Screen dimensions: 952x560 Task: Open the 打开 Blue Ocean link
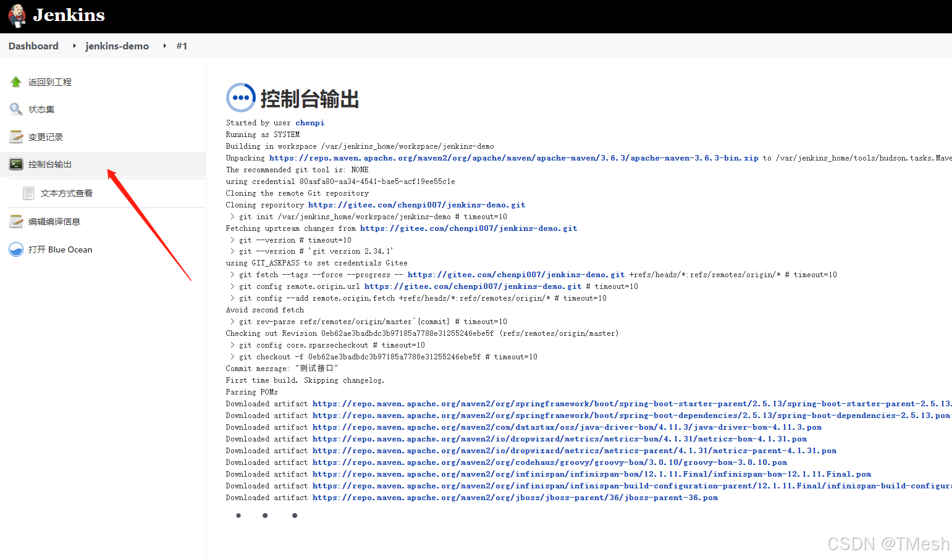click(x=61, y=249)
